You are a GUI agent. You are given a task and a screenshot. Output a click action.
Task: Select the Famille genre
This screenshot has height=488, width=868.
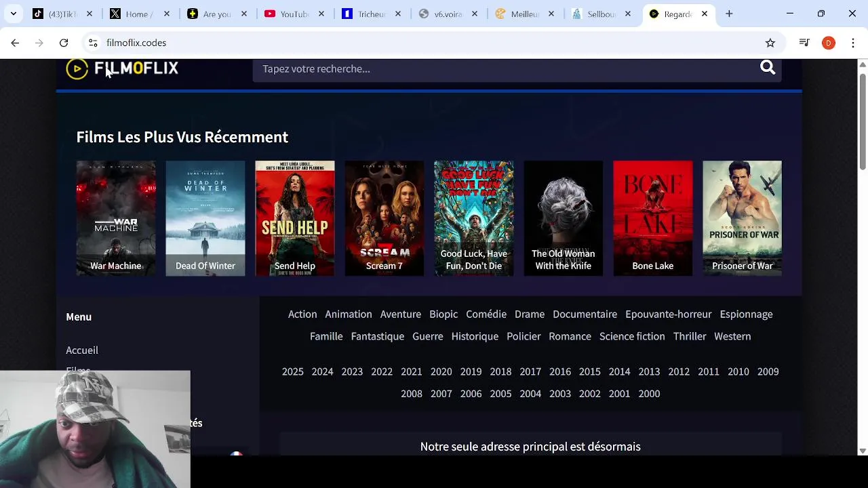point(326,336)
